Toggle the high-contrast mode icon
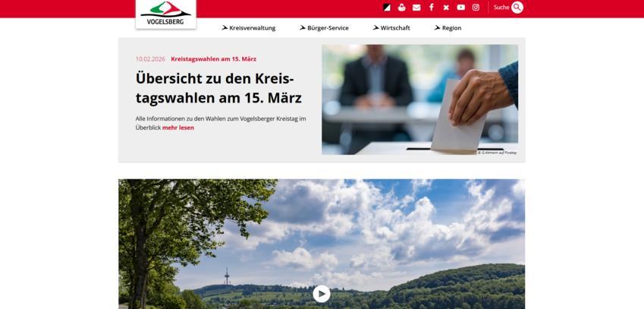This screenshot has width=644, height=309. [387, 8]
